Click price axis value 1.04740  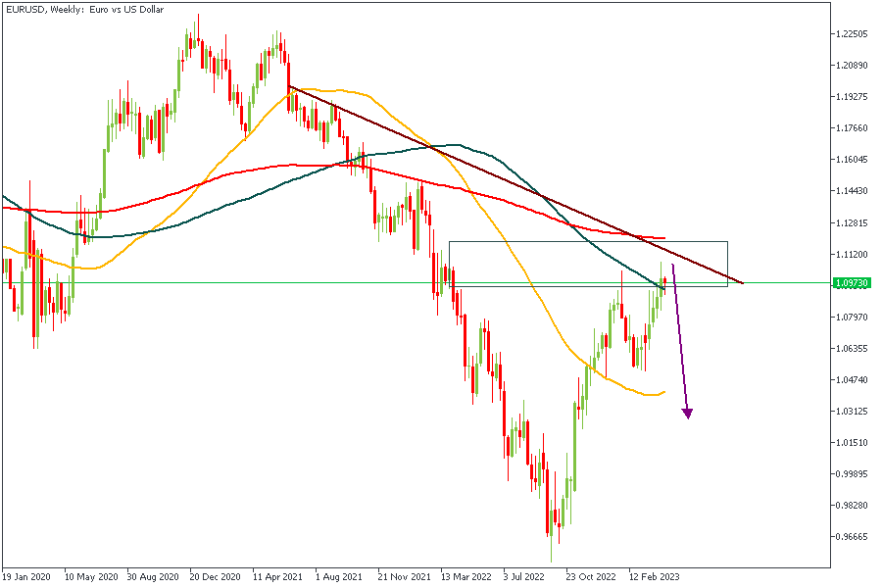point(851,380)
